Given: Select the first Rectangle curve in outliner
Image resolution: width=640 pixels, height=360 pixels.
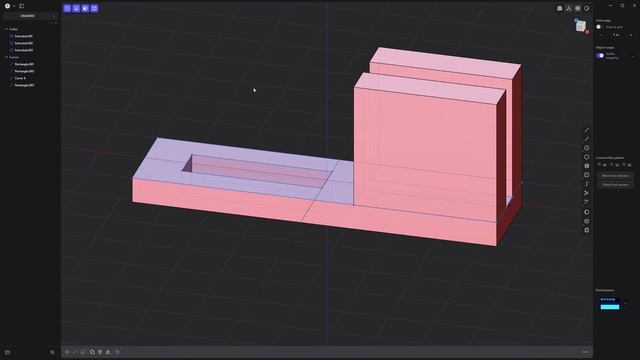Looking at the screenshot, I should pos(24,64).
